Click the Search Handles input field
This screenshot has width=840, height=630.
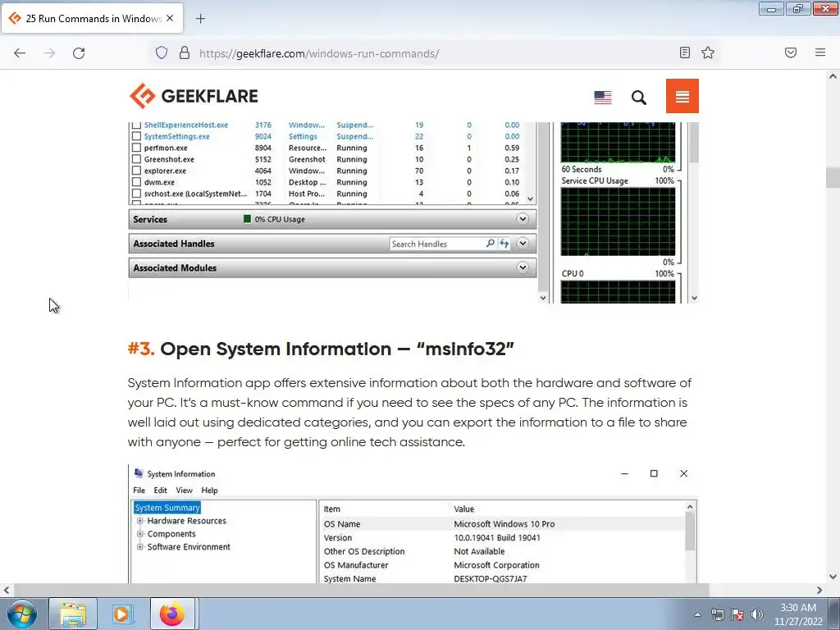[436, 244]
